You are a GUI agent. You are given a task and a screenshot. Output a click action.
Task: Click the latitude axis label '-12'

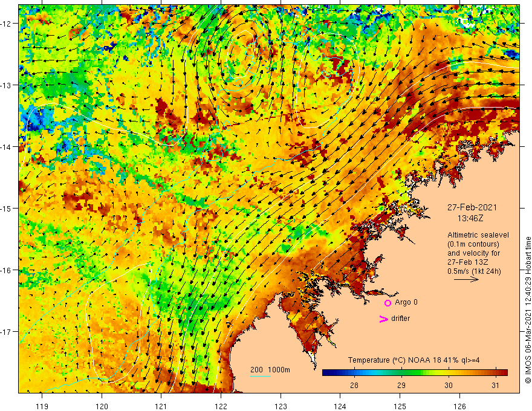coord(6,24)
